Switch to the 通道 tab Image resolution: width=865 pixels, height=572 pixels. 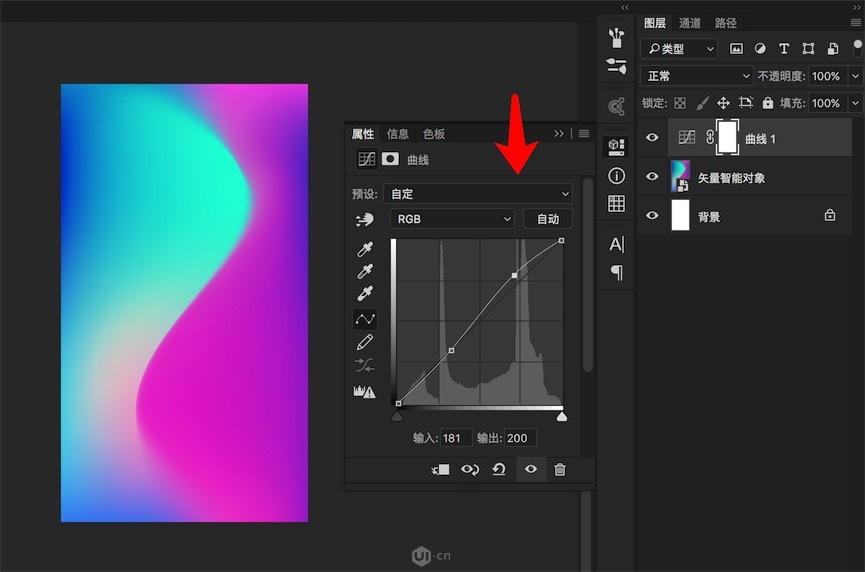(x=690, y=23)
